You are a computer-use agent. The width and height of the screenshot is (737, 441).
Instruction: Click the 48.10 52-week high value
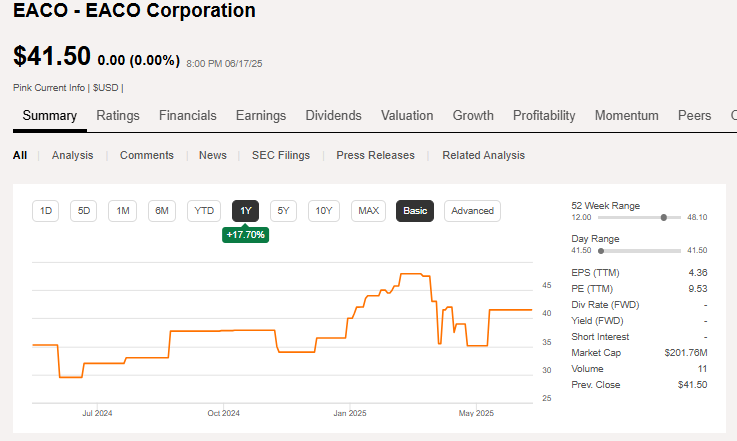697,217
